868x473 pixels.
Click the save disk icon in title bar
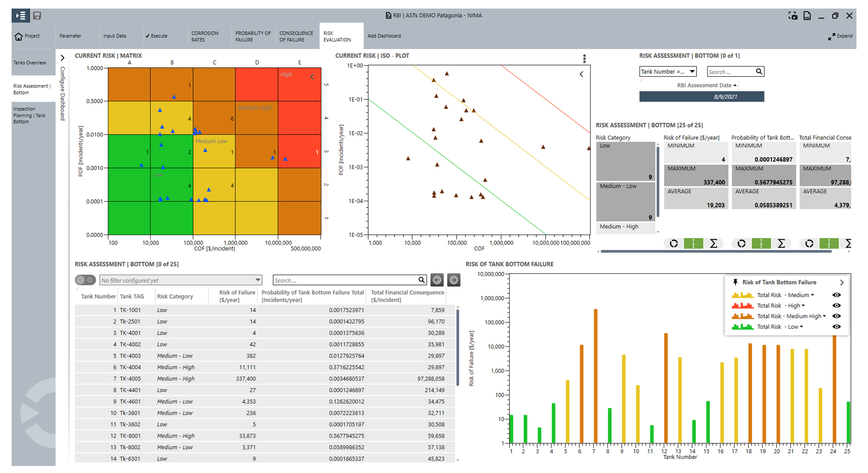coord(37,16)
